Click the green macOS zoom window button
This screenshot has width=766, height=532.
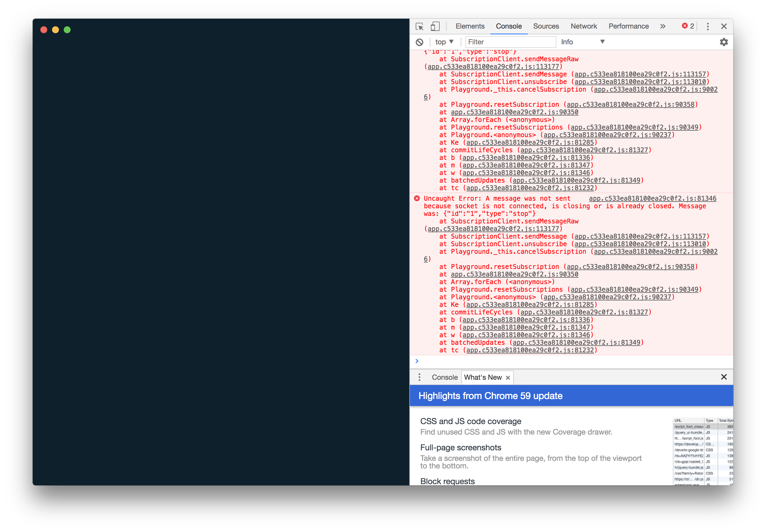click(x=67, y=30)
